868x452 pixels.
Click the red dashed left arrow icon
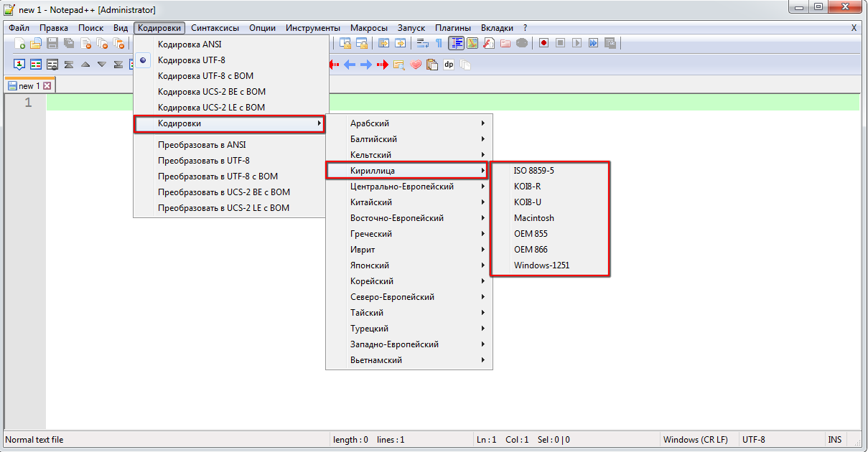pos(335,65)
